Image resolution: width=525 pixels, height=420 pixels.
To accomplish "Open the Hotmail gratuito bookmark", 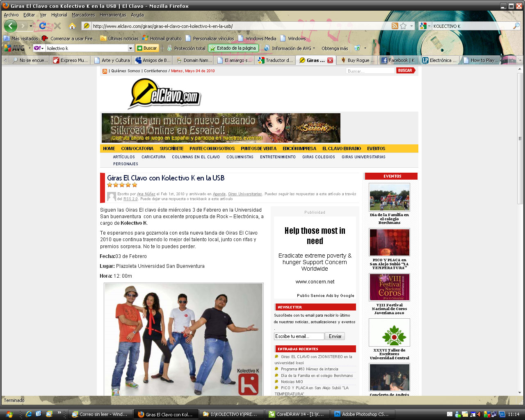I will coord(162,39).
